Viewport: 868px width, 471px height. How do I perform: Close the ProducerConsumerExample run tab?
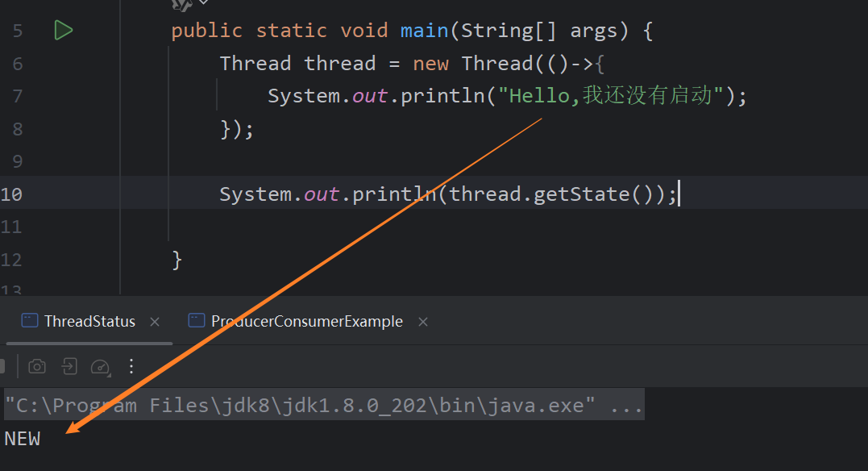click(423, 322)
